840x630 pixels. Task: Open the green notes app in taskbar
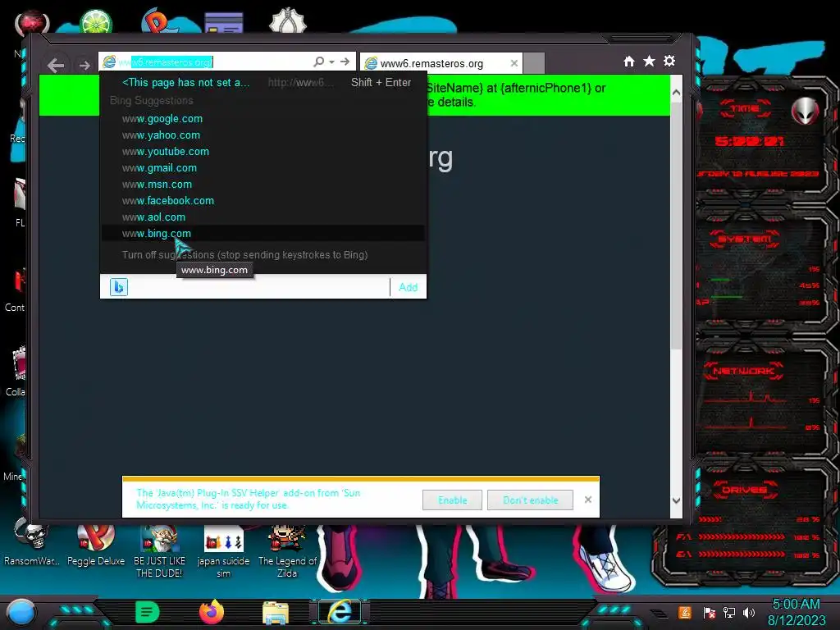148,612
